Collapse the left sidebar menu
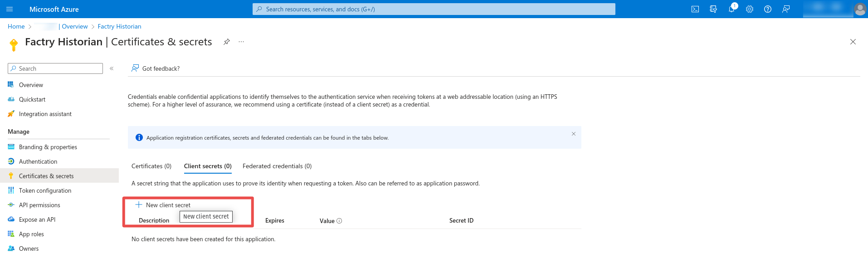 pos(112,68)
